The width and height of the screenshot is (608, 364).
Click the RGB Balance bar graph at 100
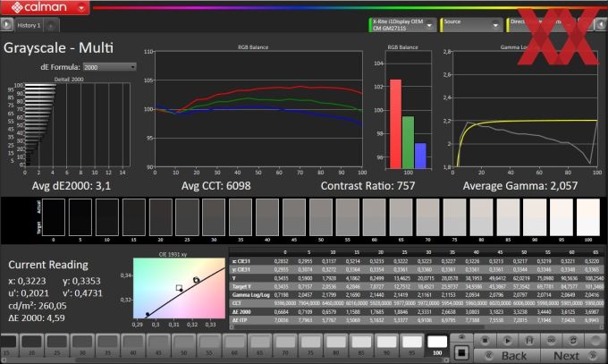409,110
